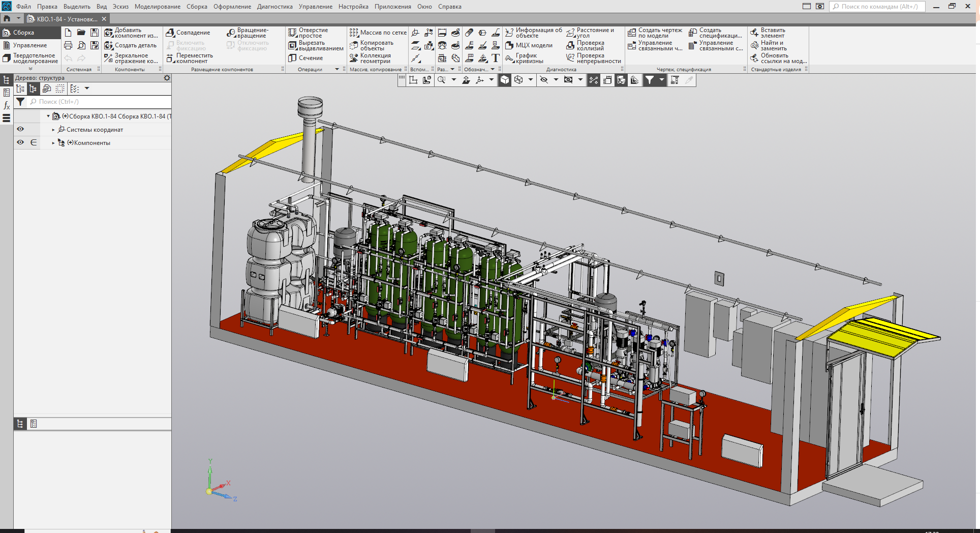Toggle wireframe display mode in view toolbar
Image resolution: width=980 pixels, height=533 pixels.
(x=518, y=80)
